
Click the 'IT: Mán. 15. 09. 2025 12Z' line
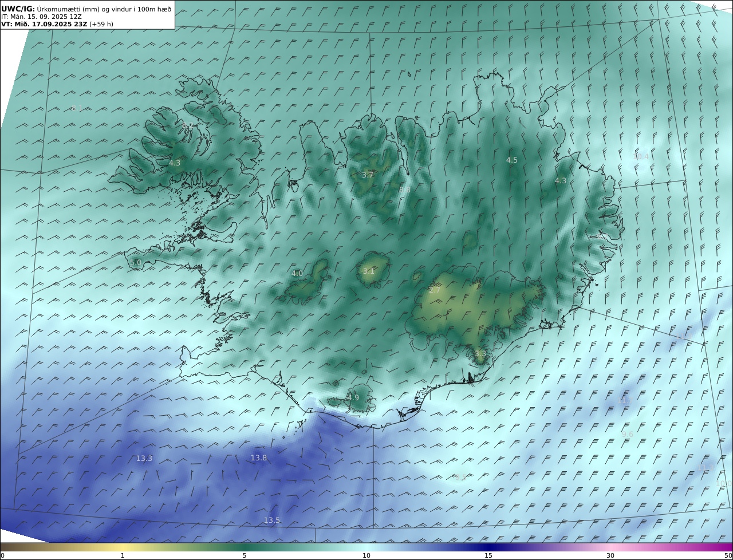click(41, 17)
